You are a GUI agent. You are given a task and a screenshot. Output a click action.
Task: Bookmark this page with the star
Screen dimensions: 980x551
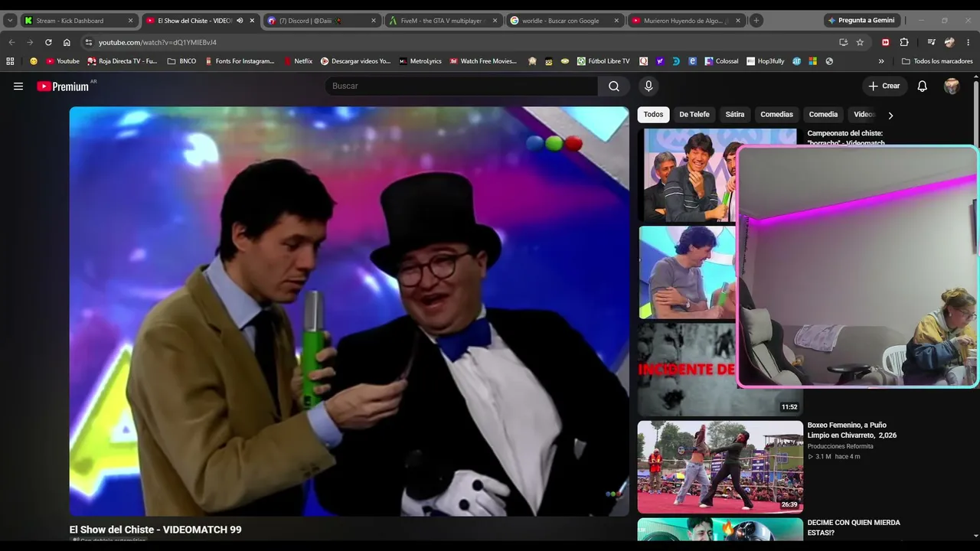click(x=860, y=42)
